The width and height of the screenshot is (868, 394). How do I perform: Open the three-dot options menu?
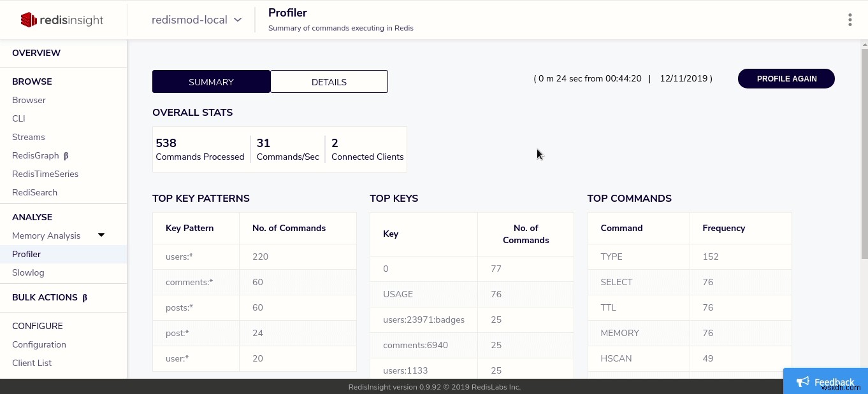[850, 20]
